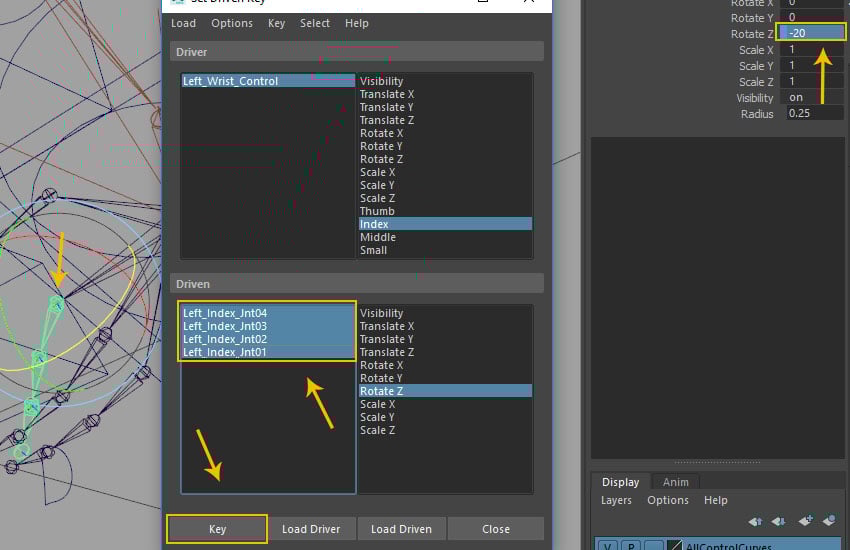Screen dimensions: 850x550
Task: Move selected layer up icon in Layer Editor
Action: (x=755, y=521)
